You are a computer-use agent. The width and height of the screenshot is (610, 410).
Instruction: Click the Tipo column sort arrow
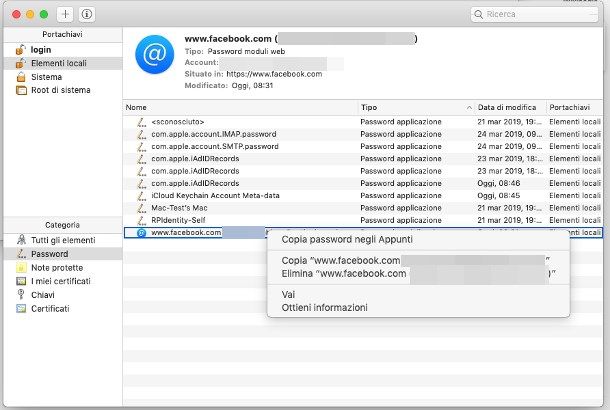click(469, 108)
